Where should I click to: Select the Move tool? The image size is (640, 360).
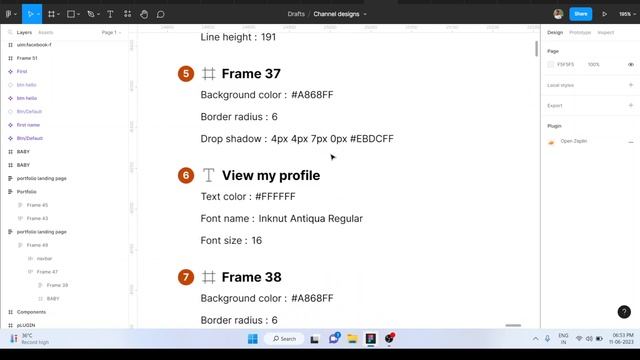[x=30, y=14]
